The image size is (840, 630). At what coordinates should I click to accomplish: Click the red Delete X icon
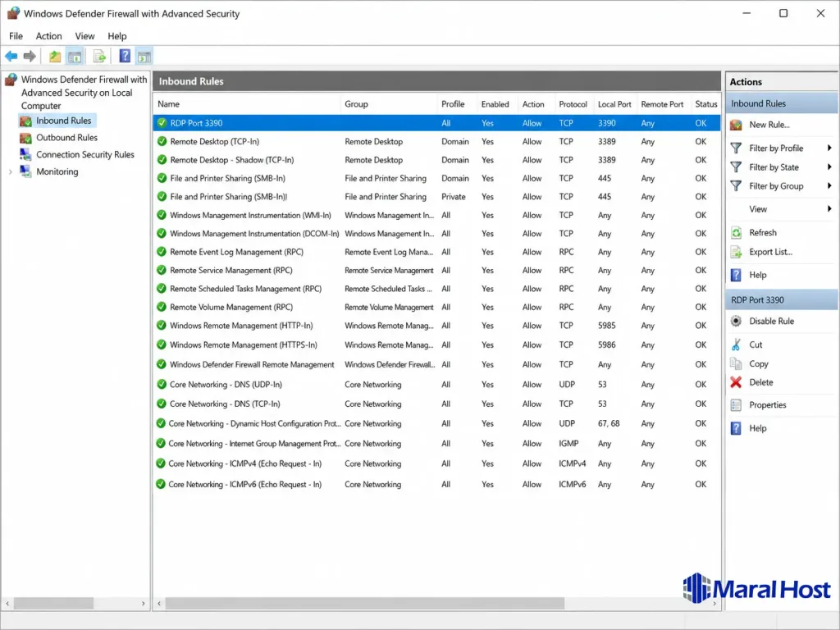(x=736, y=382)
